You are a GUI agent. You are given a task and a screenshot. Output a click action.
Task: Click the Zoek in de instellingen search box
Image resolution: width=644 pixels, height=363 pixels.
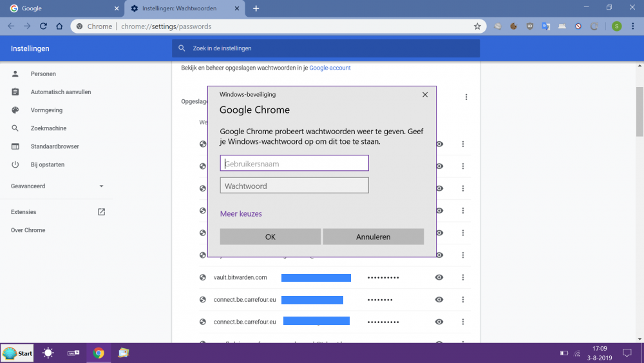[326, 48]
